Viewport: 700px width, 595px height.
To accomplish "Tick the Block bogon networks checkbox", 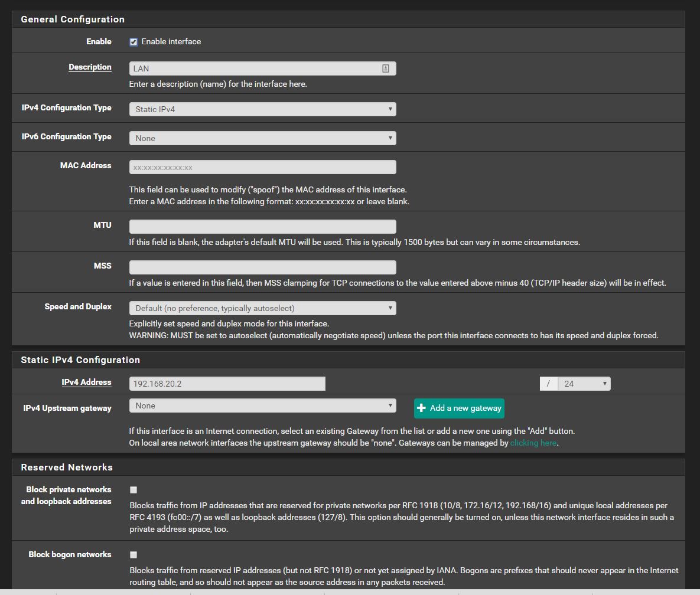I will (x=134, y=555).
